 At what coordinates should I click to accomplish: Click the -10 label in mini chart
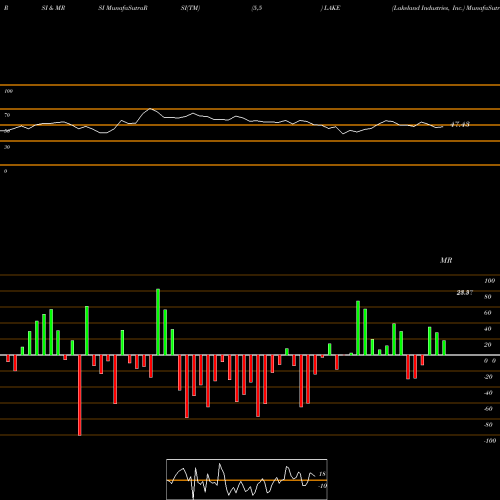[322, 486]
